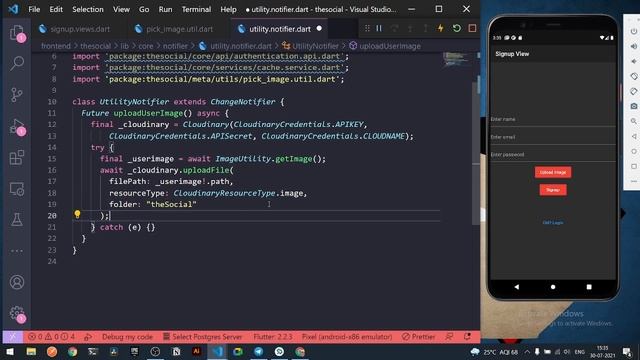Open the Terminal menu
The width and height of the screenshot is (640, 360).
click(x=196, y=9)
